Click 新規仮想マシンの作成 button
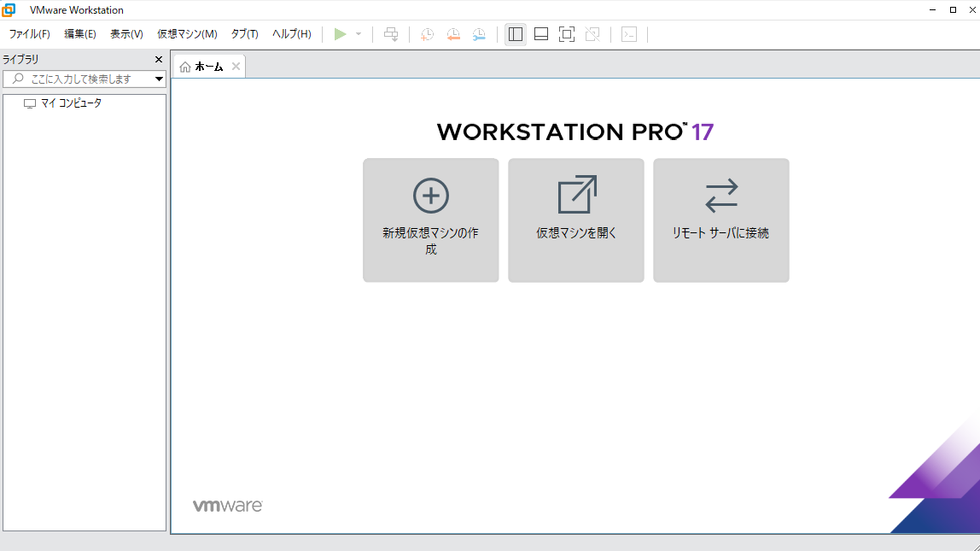The width and height of the screenshot is (980, 551). click(430, 220)
